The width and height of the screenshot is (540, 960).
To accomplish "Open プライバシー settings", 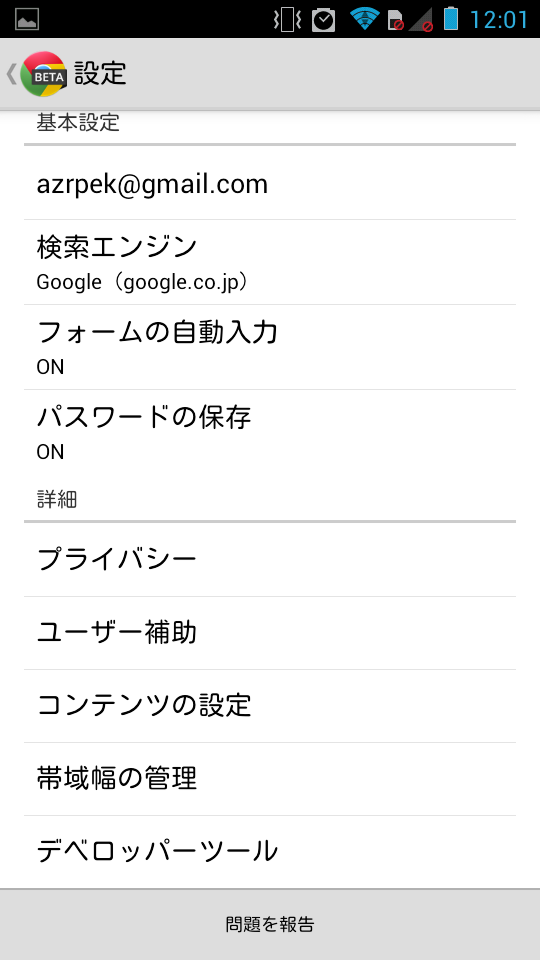I will coord(270,560).
